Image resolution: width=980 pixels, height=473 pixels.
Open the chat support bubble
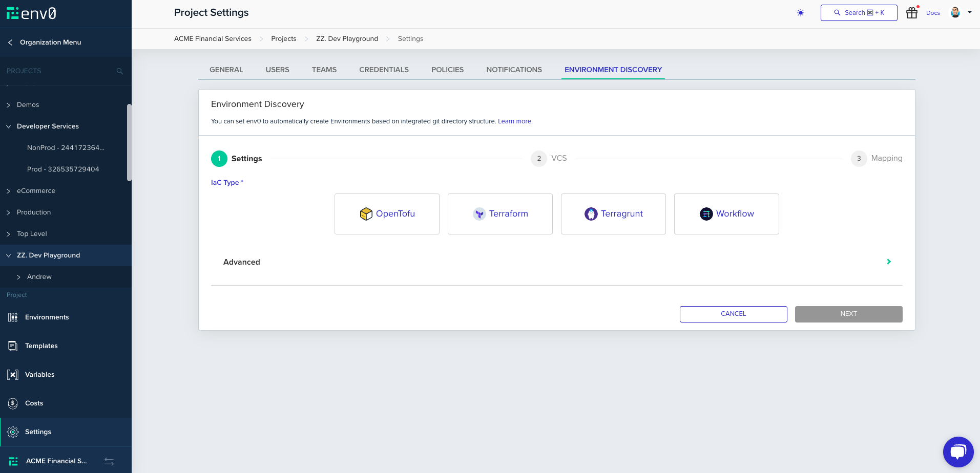(958, 452)
